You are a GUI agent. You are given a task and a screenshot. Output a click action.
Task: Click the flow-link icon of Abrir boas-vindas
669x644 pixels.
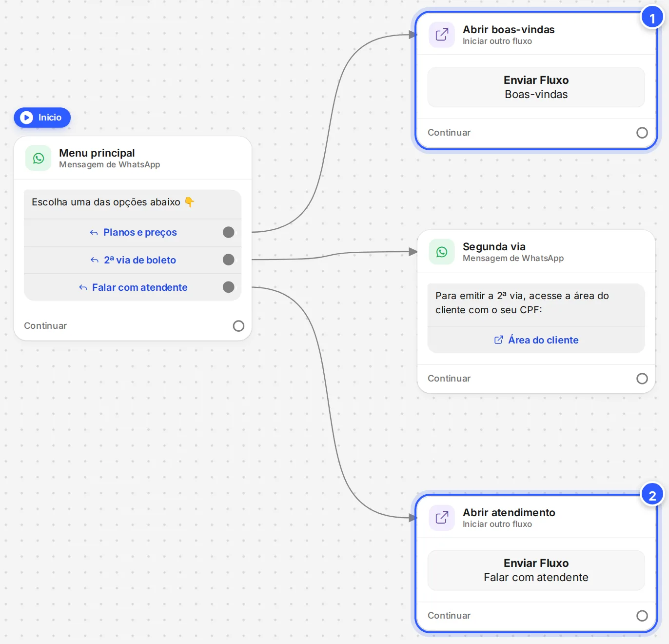(442, 35)
